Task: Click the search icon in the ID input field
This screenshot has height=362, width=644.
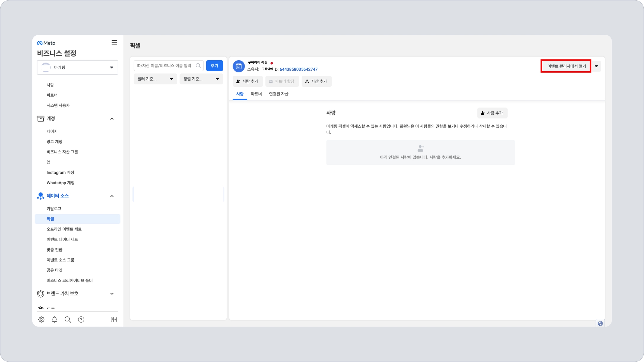Action: pyautogui.click(x=198, y=66)
